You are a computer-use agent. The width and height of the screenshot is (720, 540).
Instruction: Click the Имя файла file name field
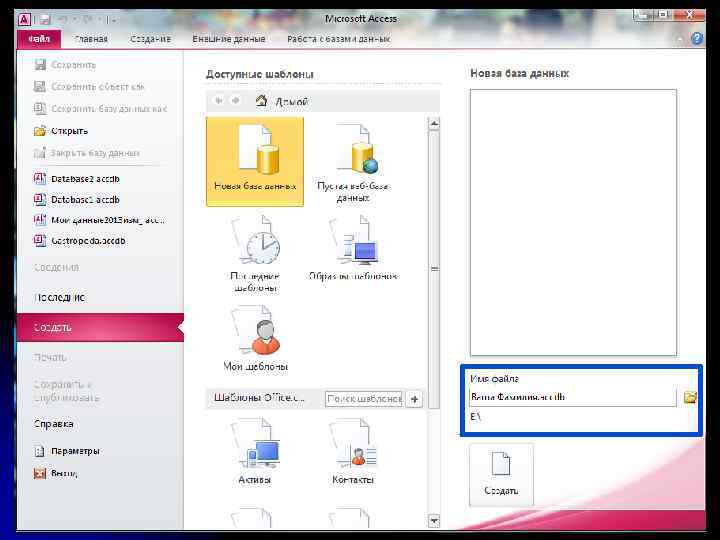573,397
